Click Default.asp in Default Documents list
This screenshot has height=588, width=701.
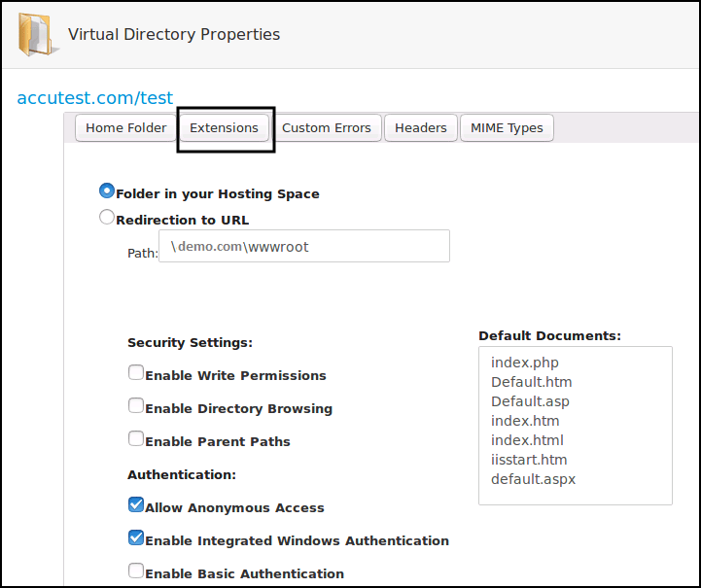530,401
